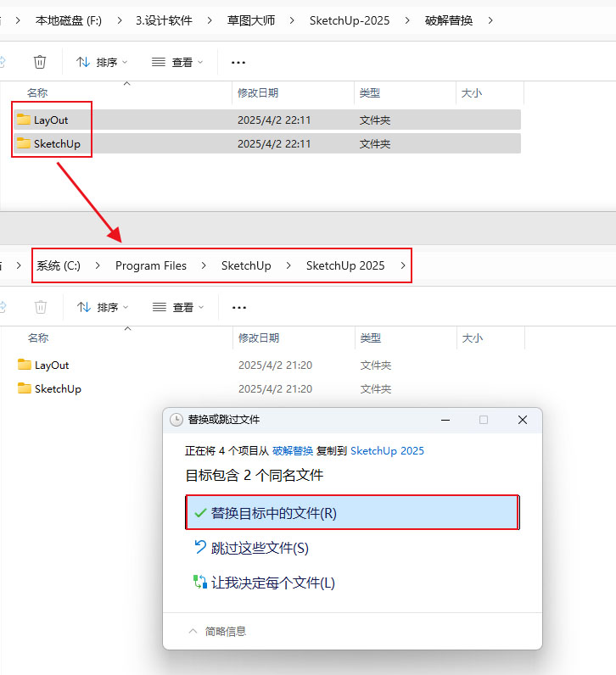
Task: Click LayOut folder icon in upper window
Action: click(24, 120)
